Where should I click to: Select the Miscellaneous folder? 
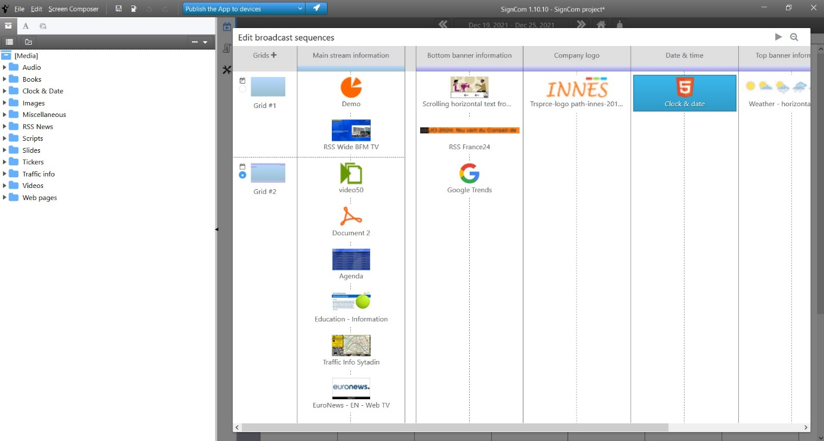point(44,115)
